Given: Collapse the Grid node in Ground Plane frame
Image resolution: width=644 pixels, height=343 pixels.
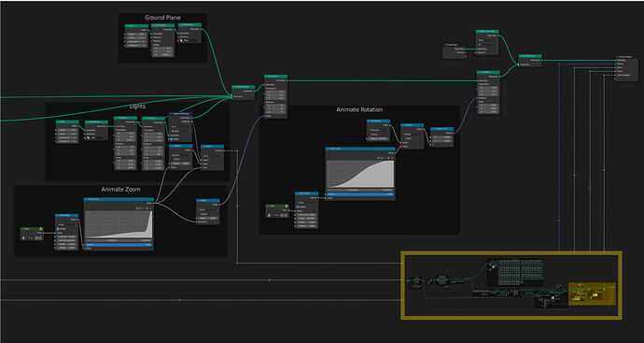Looking at the screenshot, I should 127,26.
